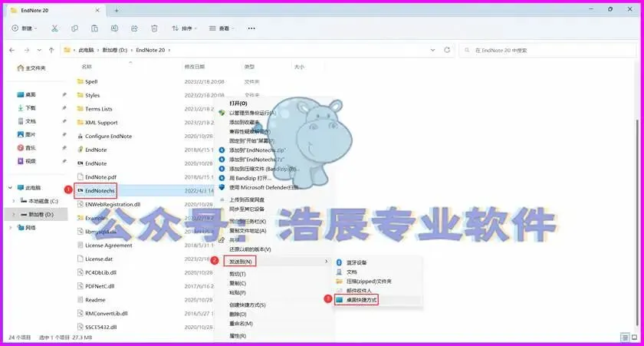Viewport: 644px width, 346px height.
Task: Click the EndNote.pdf file icon
Action: click(x=80, y=176)
